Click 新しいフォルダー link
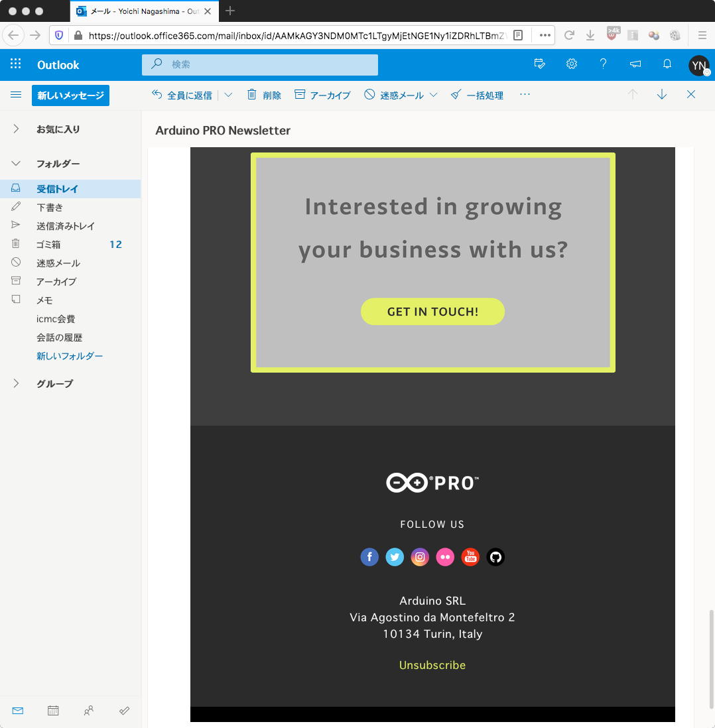Image resolution: width=715 pixels, height=728 pixels. [x=70, y=356]
